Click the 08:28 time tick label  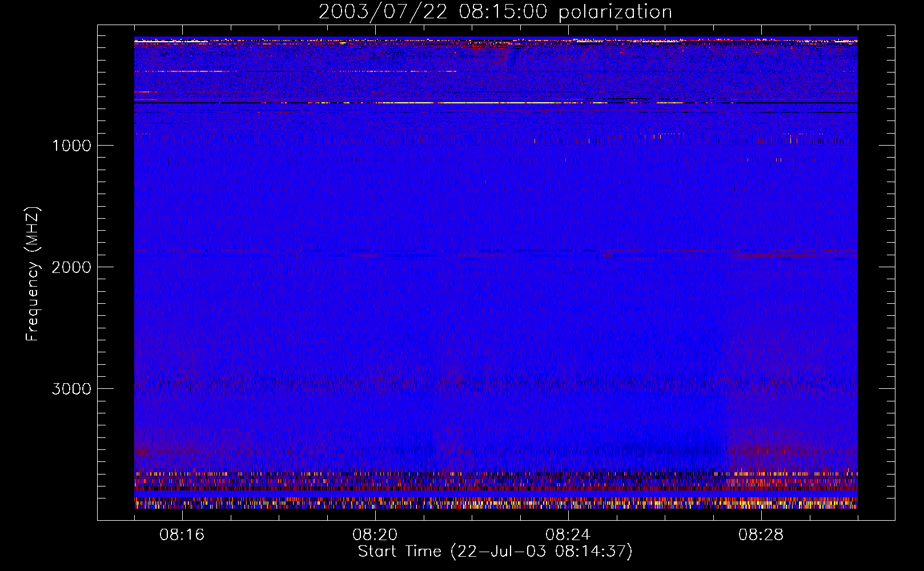(x=761, y=535)
